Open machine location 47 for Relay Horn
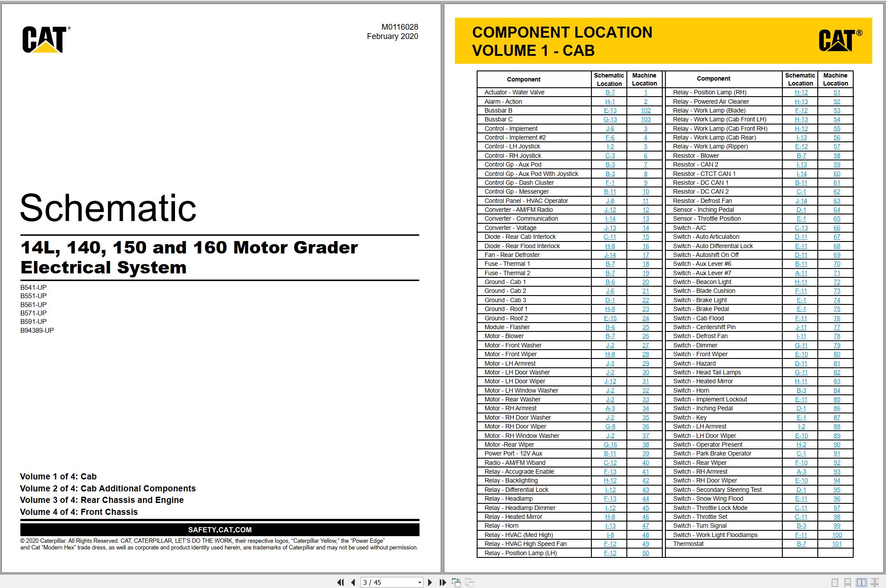The image size is (886, 588). [645, 526]
